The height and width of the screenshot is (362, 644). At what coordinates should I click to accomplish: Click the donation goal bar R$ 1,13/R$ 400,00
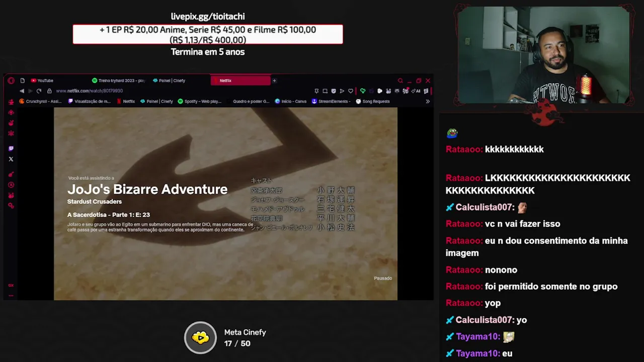(208, 34)
